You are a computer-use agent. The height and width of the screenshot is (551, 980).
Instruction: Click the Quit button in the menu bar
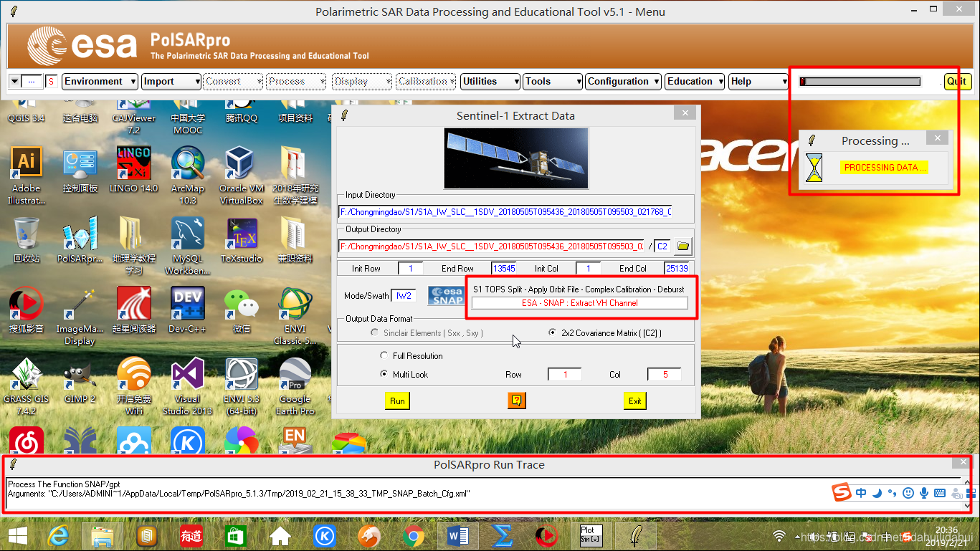point(956,82)
